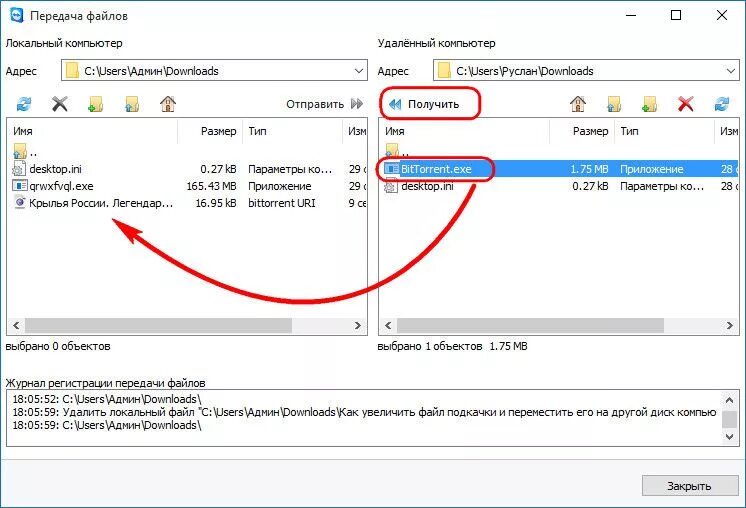This screenshot has width=746, height=508.
Task: Select the Крылья России torrent file icon
Action: point(20,203)
